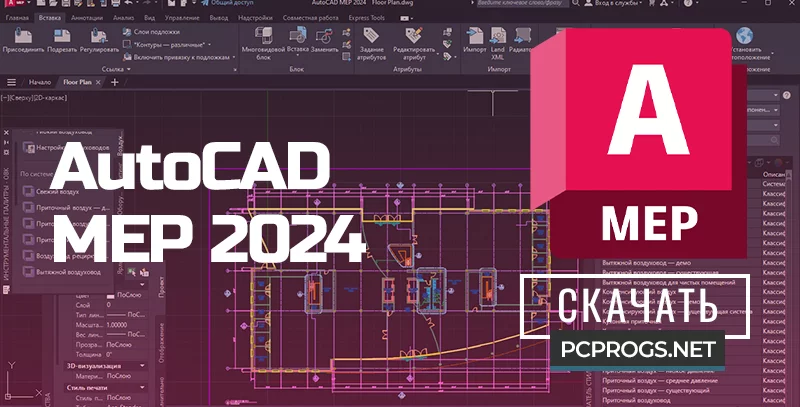The height and width of the screenshot is (407, 800).
Task: Open Включить привязку к подложкам dropdown arrow
Action: pos(234,57)
